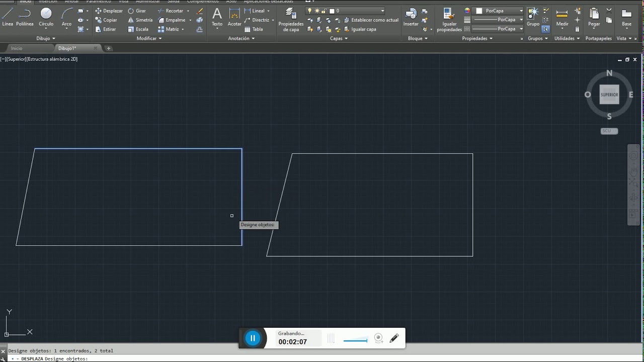Adjust the recorder volume slider
This screenshot has height=362, width=644.
coord(355,340)
